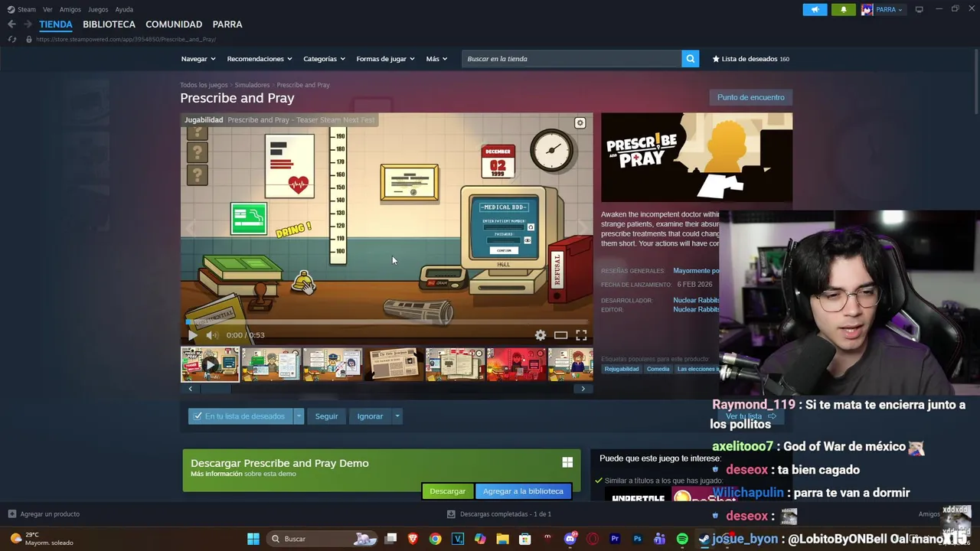Open wishlist options dropdown arrow
Image resolution: width=980 pixels, height=551 pixels.
(299, 416)
